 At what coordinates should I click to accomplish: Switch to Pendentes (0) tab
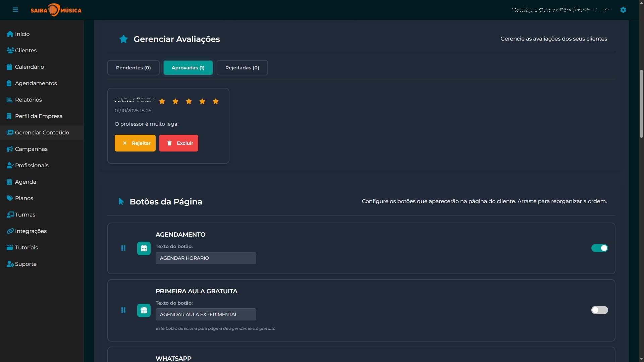click(x=133, y=68)
